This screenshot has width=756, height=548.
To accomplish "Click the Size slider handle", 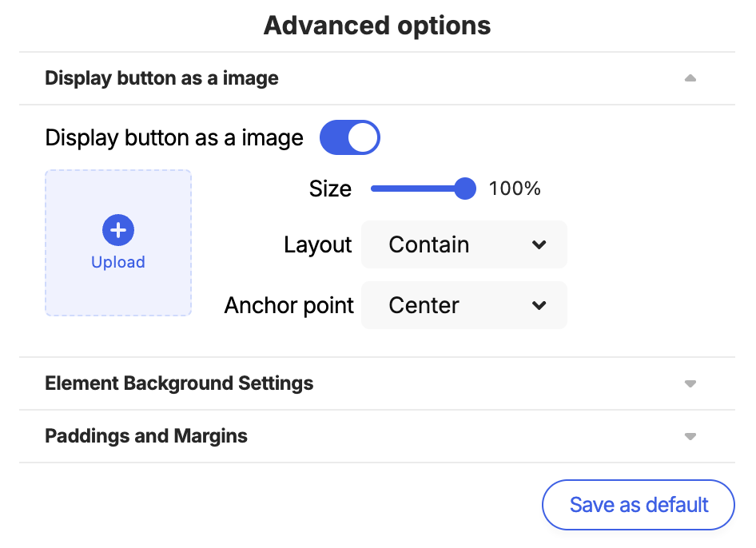I will click(x=465, y=189).
